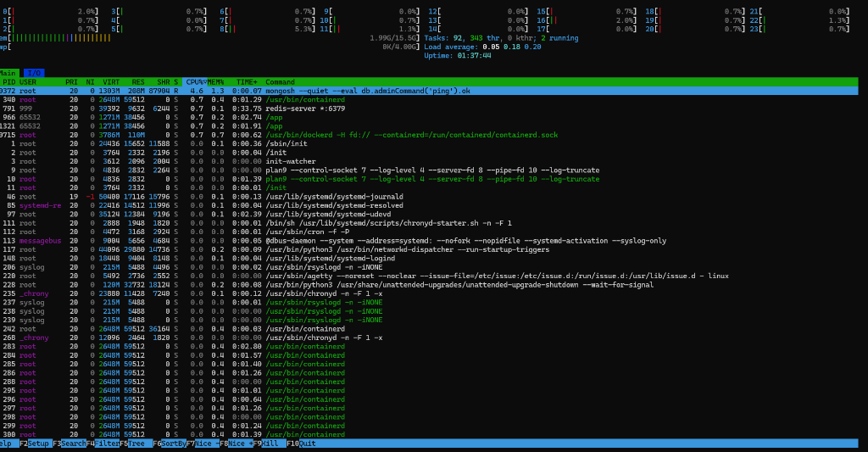Click the CPU 0 usage meter
Screen dimensions: 868x452
point(50,12)
